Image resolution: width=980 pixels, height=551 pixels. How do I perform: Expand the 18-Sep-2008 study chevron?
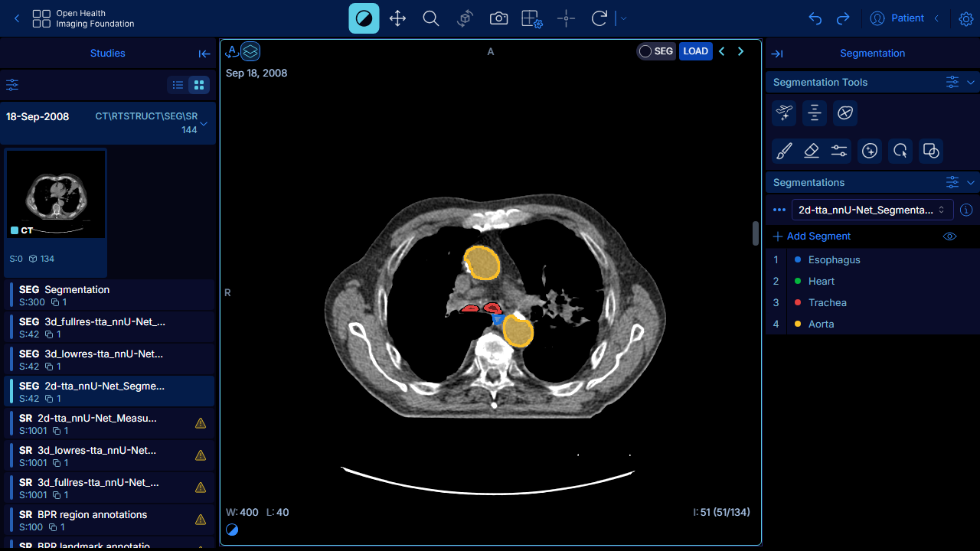coord(204,123)
